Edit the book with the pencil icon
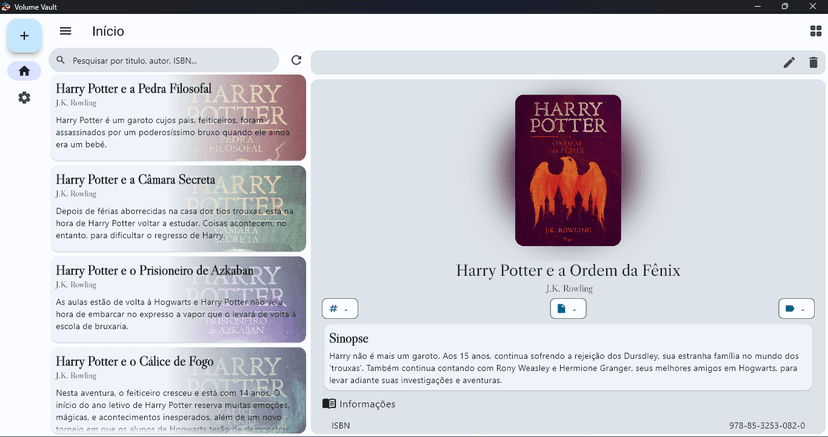 click(789, 63)
